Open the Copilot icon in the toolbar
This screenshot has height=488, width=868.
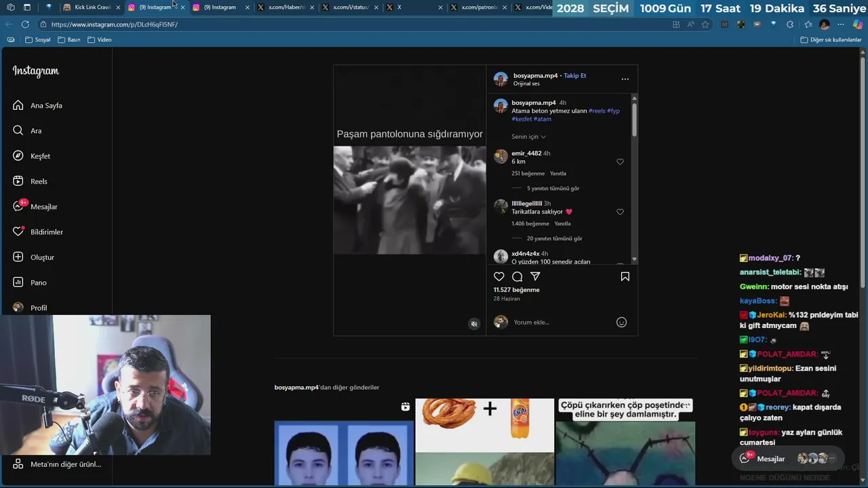[858, 24]
